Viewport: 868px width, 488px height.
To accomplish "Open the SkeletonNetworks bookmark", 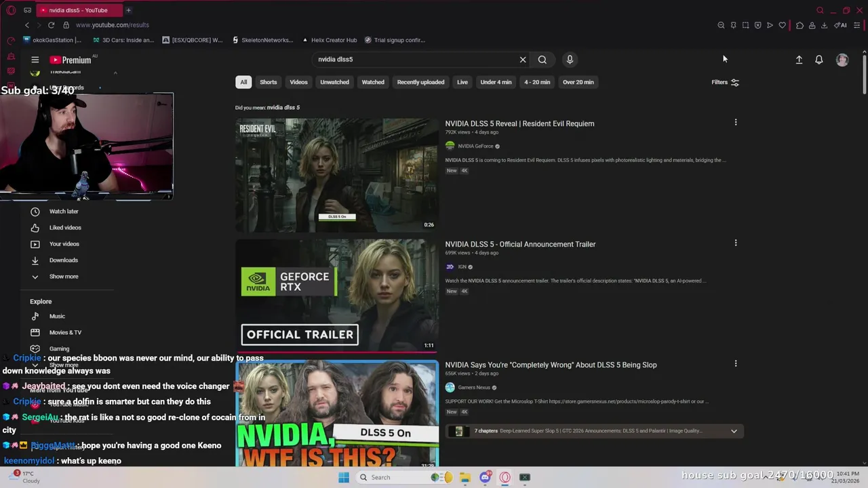I will point(262,40).
